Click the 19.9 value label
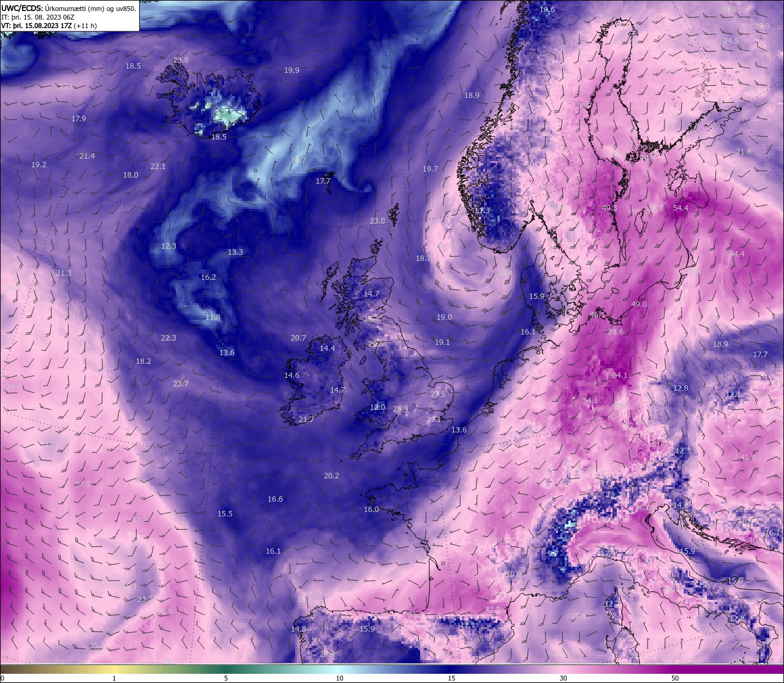The width and height of the screenshot is (784, 683). coord(292,70)
